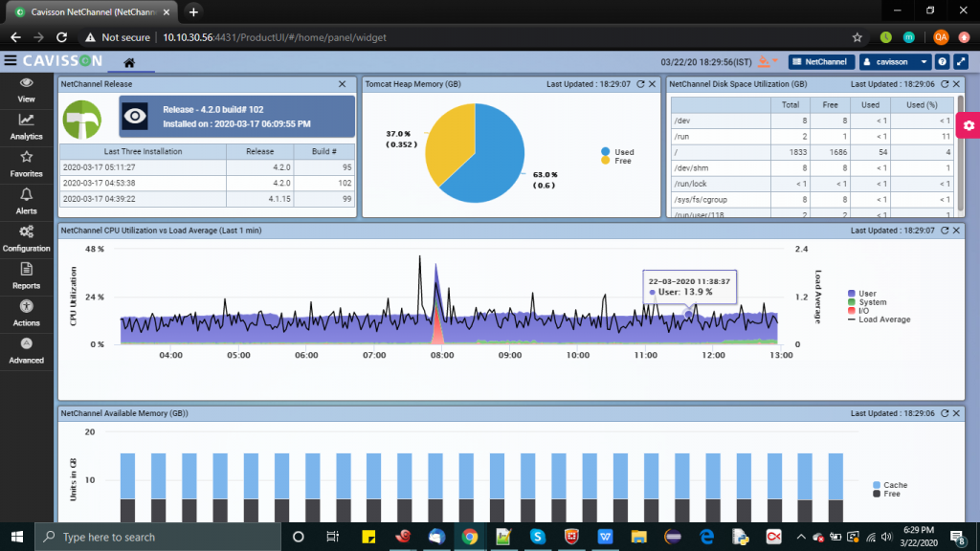Open Task View on the taskbar
The image size is (980, 551).
(x=332, y=537)
